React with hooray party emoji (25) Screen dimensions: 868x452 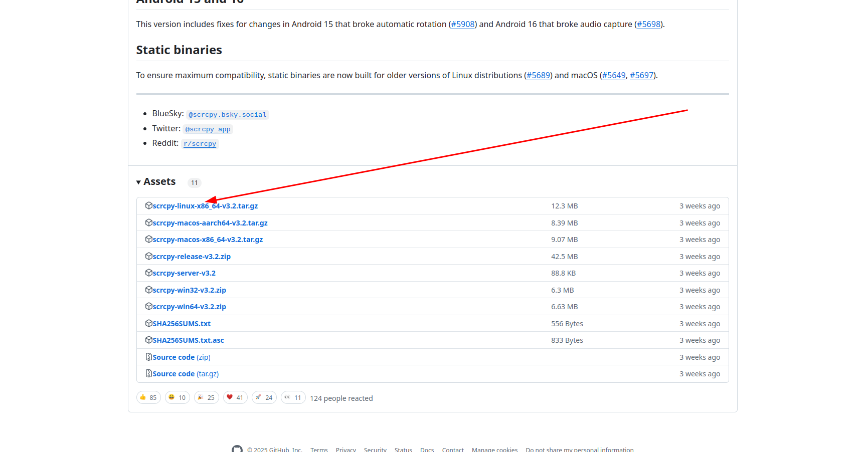tap(207, 397)
